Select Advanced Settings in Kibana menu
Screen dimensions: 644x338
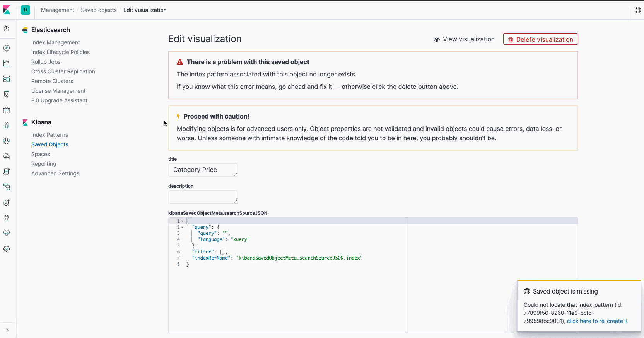point(55,173)
